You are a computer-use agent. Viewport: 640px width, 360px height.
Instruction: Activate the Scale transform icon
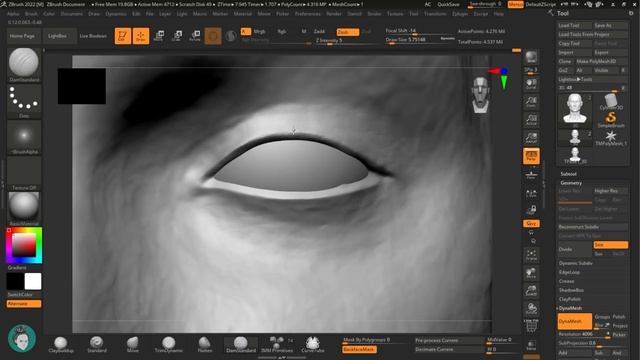pos(177,36)
